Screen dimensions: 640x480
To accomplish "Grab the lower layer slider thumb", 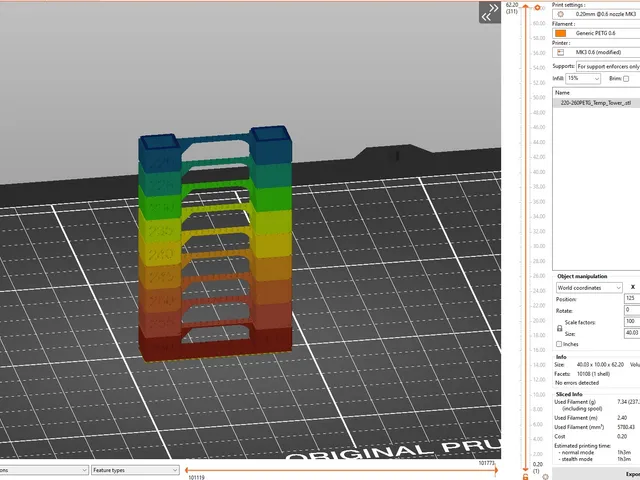I will pos(525,470).
